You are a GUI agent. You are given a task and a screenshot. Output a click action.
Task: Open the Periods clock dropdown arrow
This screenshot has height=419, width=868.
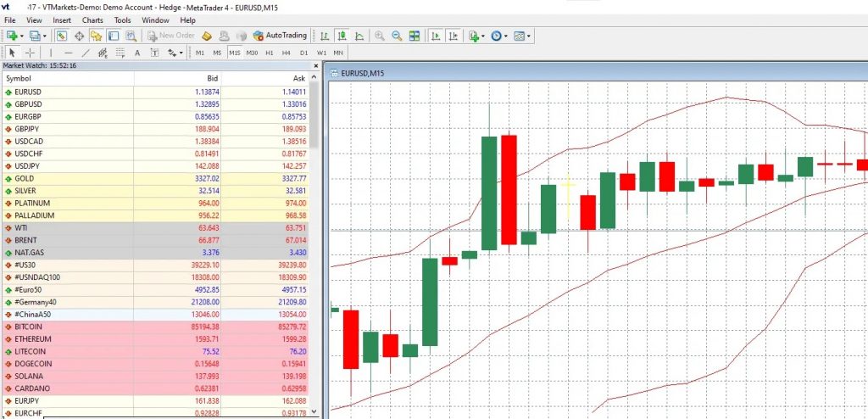click(506, 36)
